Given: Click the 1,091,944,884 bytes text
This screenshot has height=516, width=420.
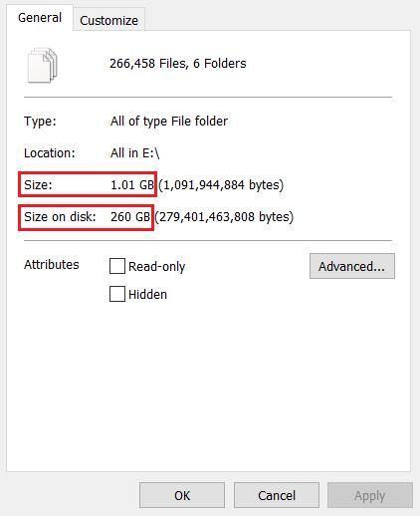Looking at the screenshot, I should tap(221, 185).
